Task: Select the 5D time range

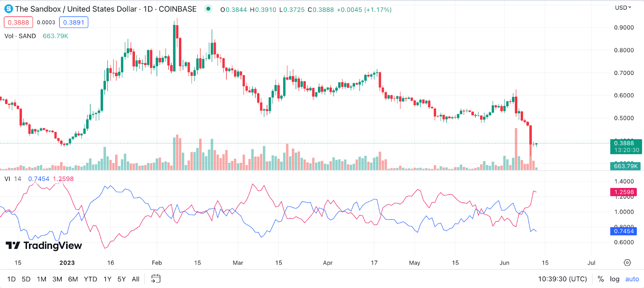Action: pyautogui.click(x=26, y=279)
